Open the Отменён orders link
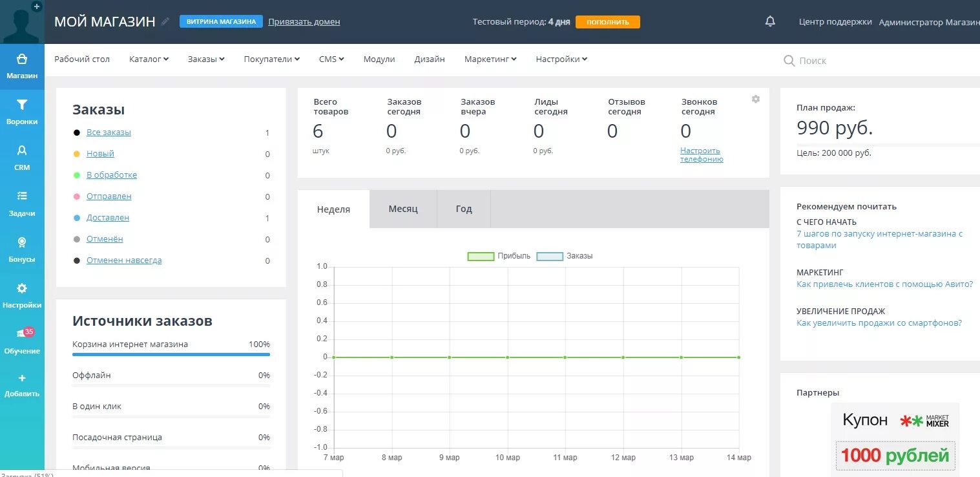This screenshot has width=980, height=477. pyautogui.click(x=105, y=238)
